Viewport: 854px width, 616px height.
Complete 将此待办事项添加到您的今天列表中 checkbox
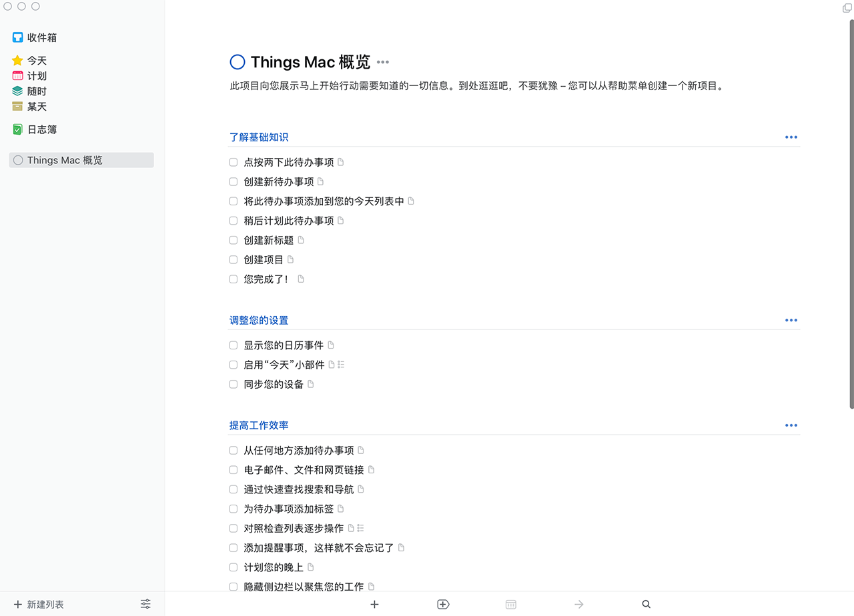(x=234, y=201)
